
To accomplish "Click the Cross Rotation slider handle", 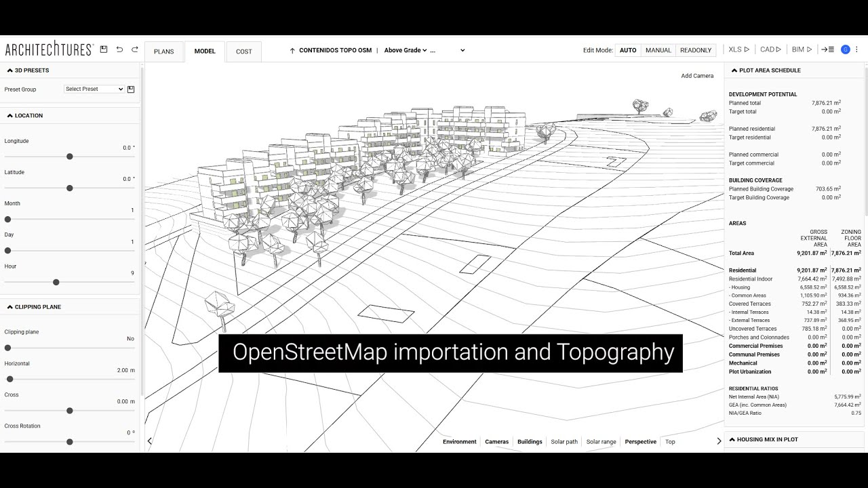I will [x=70, y=442].
